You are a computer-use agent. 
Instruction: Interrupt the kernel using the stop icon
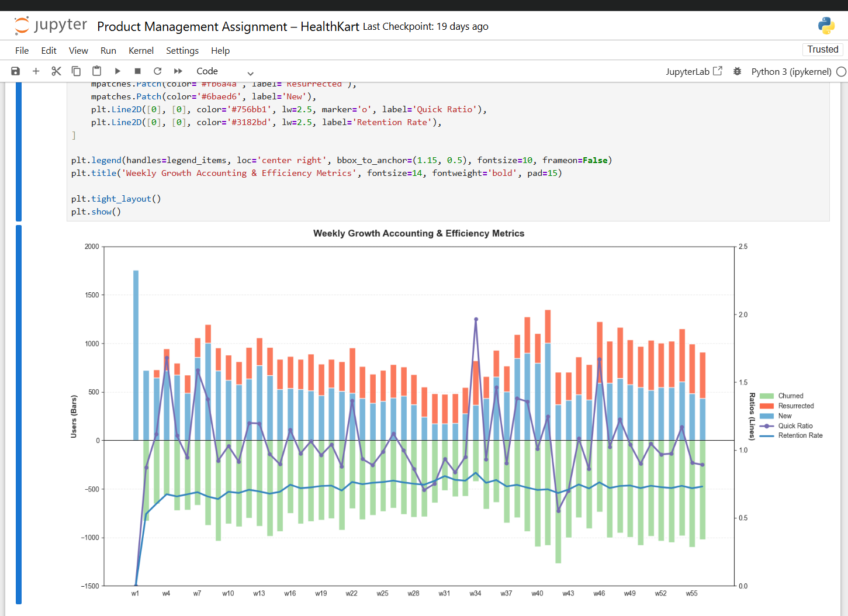point(137,71)
